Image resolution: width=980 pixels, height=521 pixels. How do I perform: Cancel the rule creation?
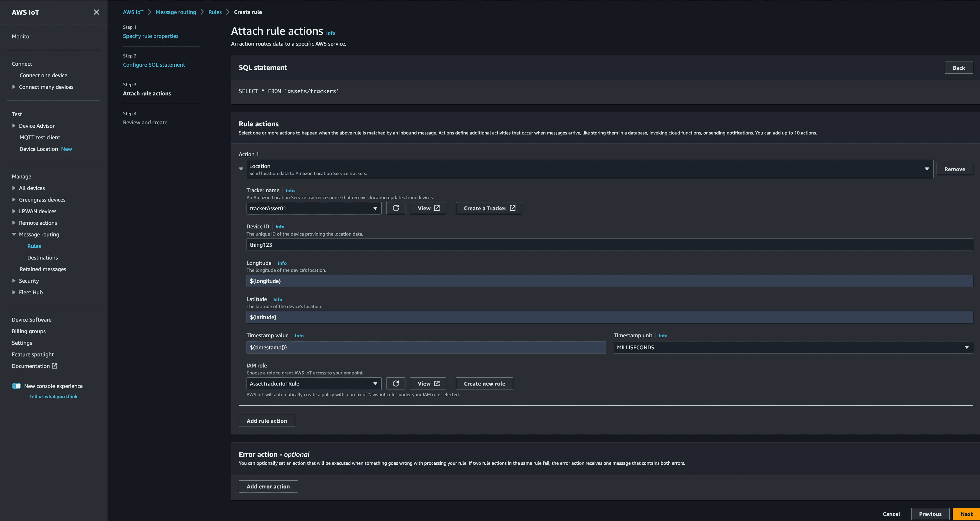click(891, 514)
